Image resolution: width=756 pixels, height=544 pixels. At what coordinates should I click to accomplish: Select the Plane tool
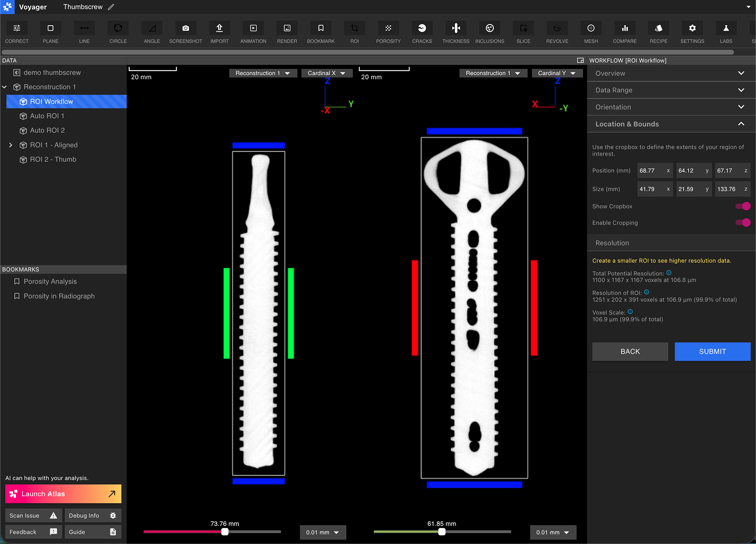point(50,32)
